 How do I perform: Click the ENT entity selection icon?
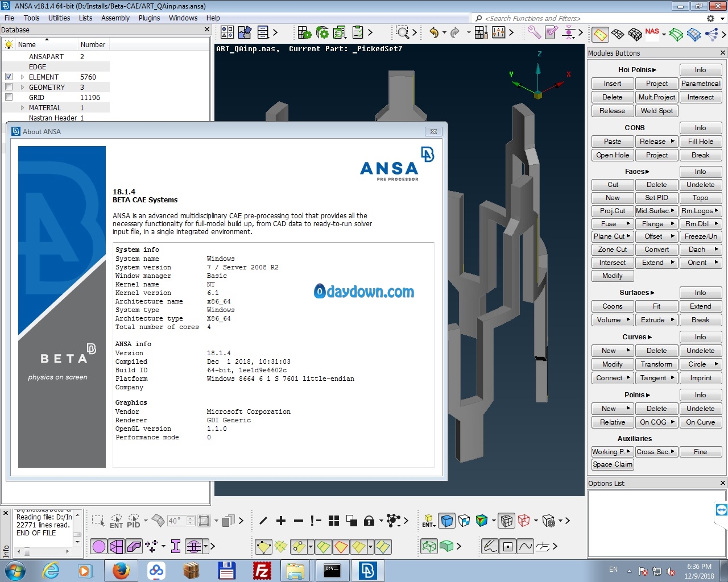117,521
